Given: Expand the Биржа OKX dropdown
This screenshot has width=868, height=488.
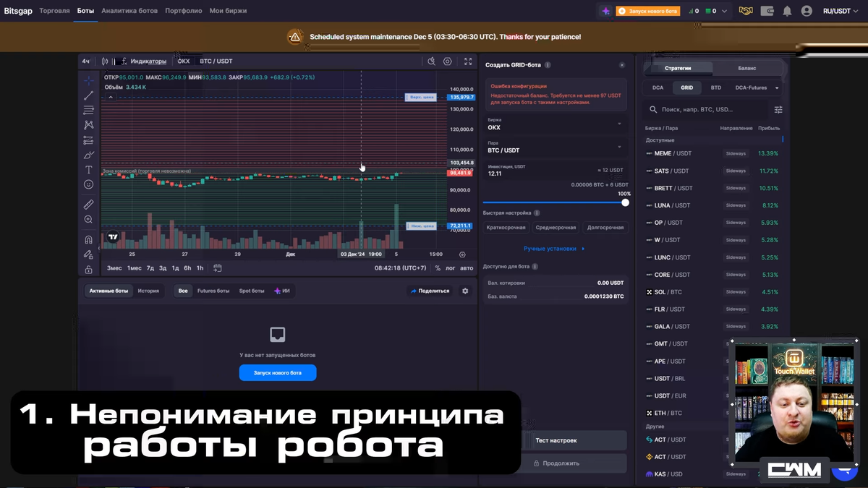Looking at the screenshot, I should pyautogui.click(x=555, y=124).
